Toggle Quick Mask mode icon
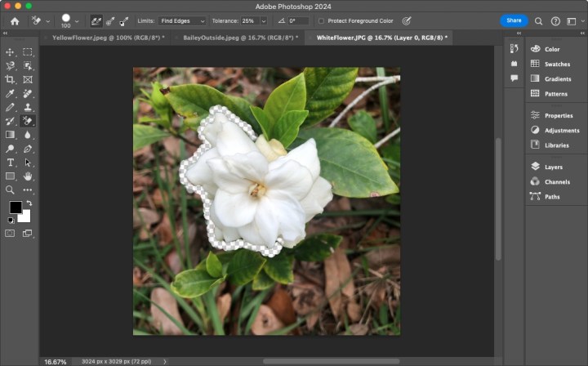The image size is (588, 366). pyautogui.click(x=11, y=233)
